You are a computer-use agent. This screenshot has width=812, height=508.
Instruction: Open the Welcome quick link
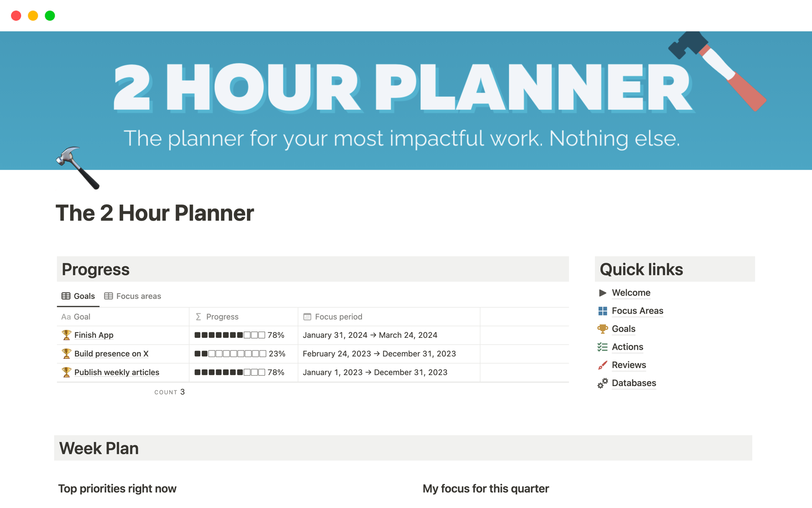tap(630, 291)
